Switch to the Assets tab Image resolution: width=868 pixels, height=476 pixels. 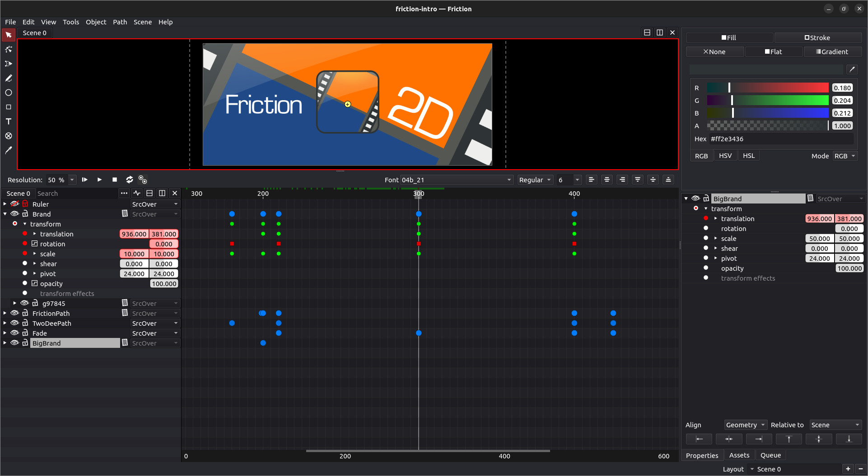tap(739, 455)
